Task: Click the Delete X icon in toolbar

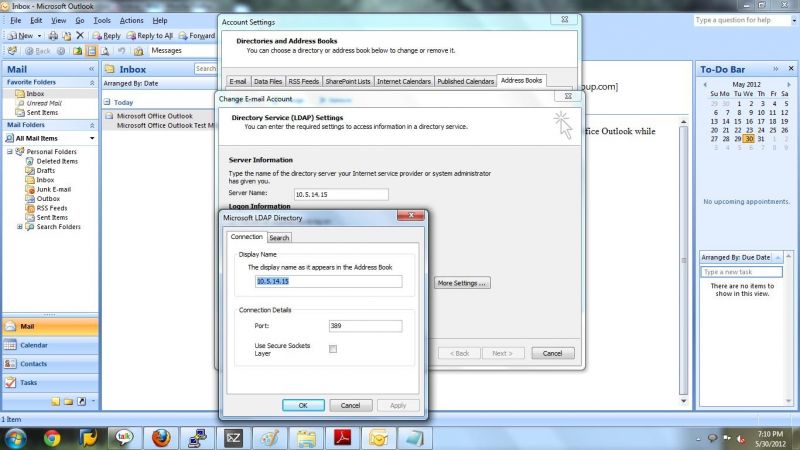Action: pyautogui.click(x=80, y=35)
